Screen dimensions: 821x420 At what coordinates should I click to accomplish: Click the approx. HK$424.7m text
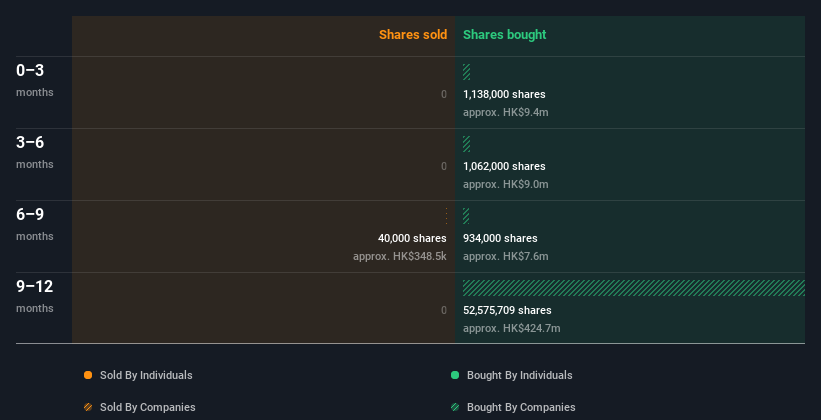(x=512, y=328)
